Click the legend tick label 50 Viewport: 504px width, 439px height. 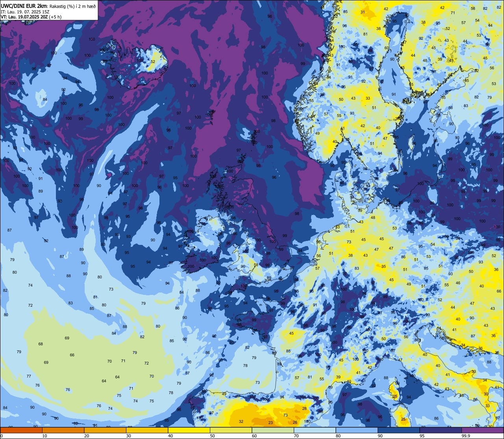click(212, 436)
